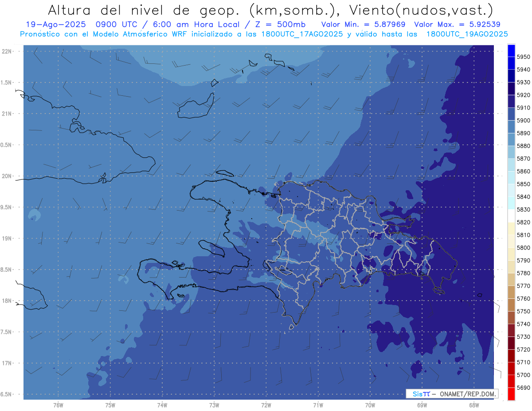The height and width of the screenshot is (411, 532).
Task: Click the 5740 color scale label
Action: (523, 324)
